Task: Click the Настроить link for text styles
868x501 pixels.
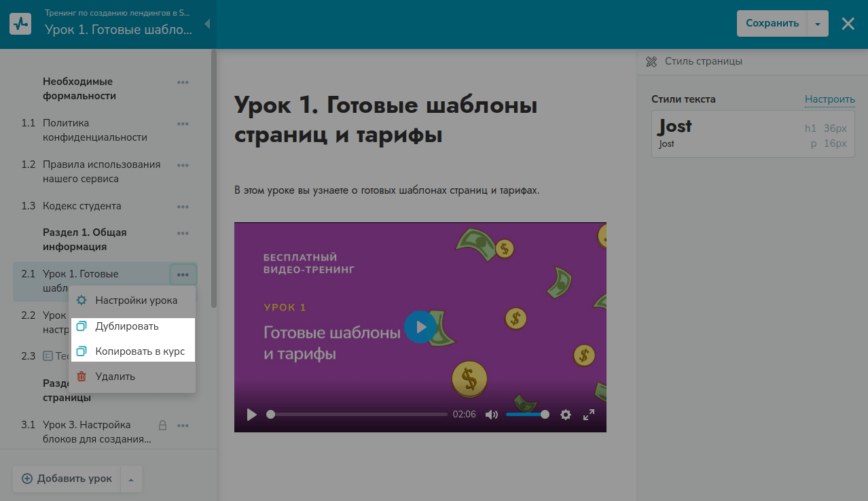Action: coord(829,99)
